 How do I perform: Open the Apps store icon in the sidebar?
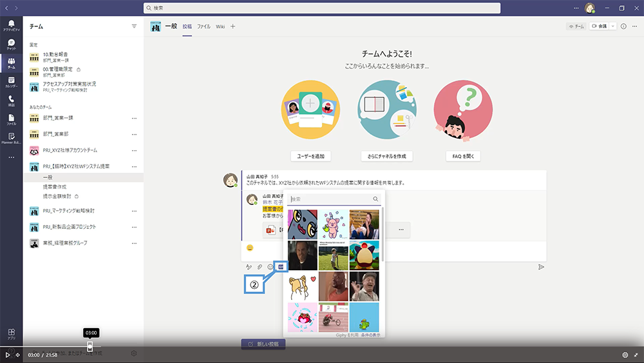11,334
